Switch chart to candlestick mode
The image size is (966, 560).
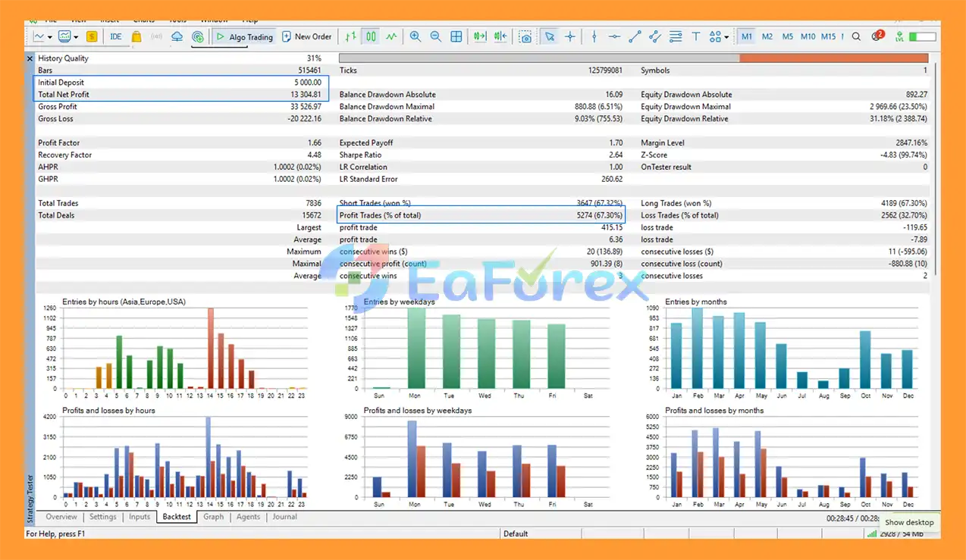(x=371, y=36)
